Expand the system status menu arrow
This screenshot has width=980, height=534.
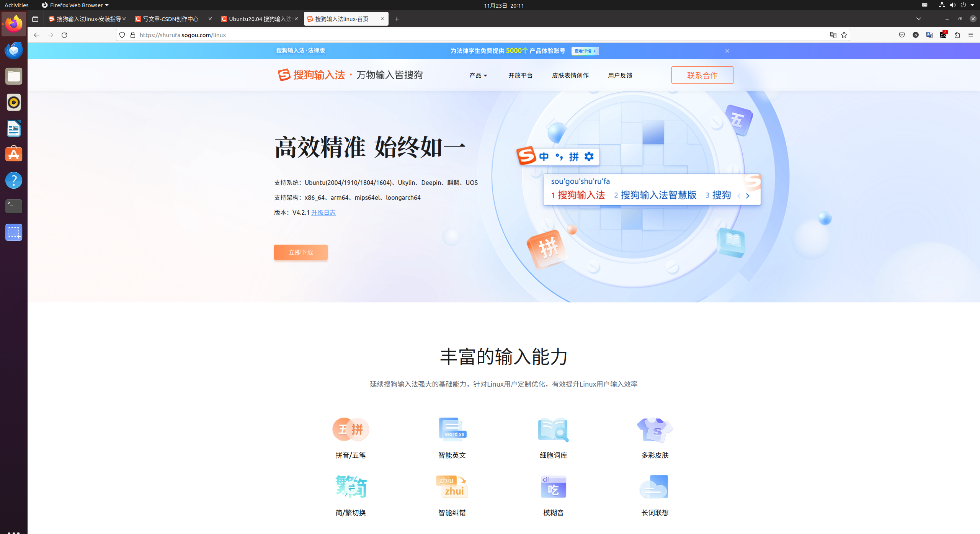972,5
